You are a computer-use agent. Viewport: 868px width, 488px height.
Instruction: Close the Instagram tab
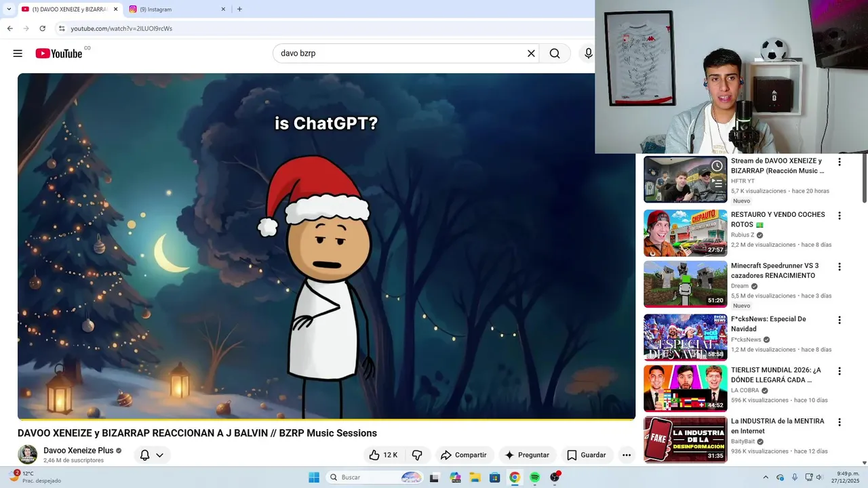pos(223,9)
